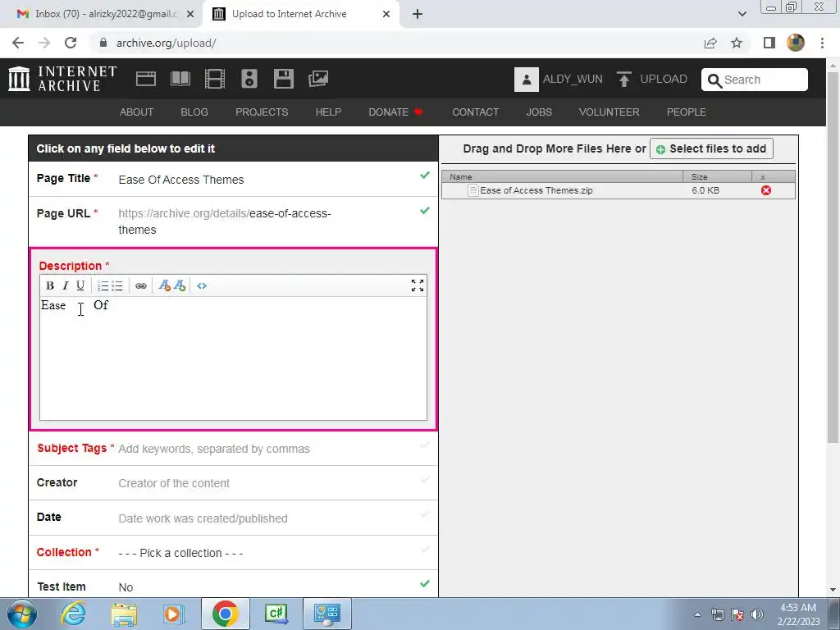
Task: Click the Underline formatting icon
Action: (x=80, y=285)
